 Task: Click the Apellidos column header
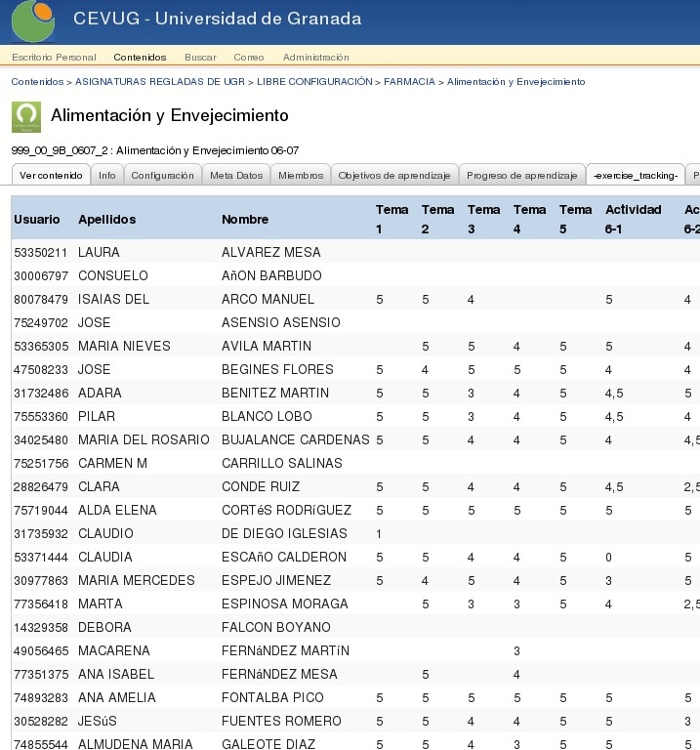coord(107,220)
